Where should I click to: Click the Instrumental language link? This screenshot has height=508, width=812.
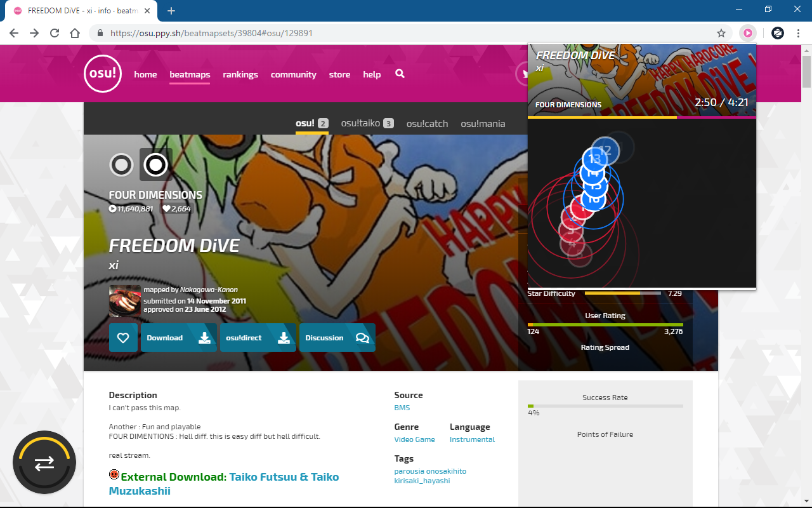pos(472,439)
